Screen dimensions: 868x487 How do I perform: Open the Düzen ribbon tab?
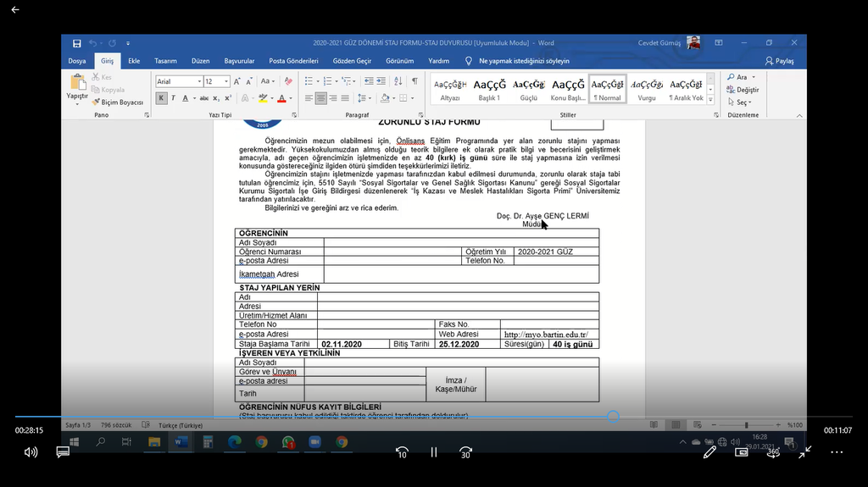200,61
